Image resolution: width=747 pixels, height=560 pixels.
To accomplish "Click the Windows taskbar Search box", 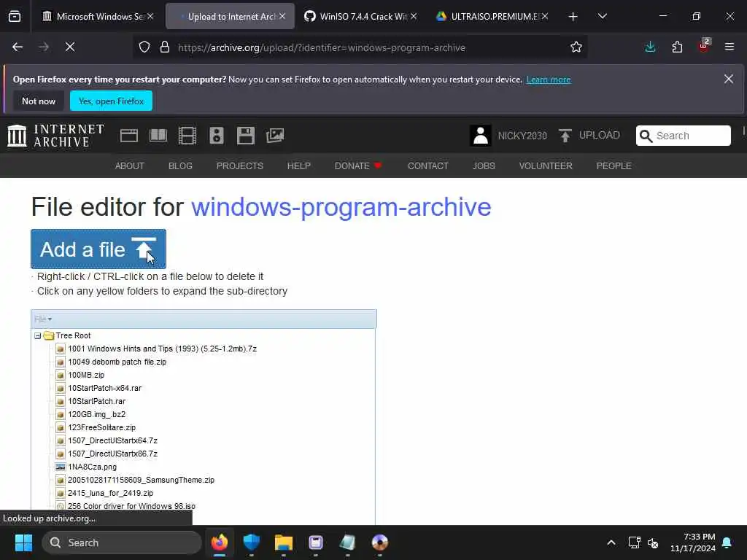I will click(x=122, y=542).
